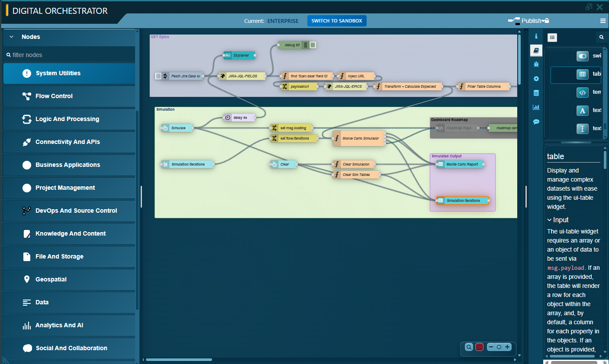Open the debug messages sidebar tab
609x364 pixels.
[536, 64]
